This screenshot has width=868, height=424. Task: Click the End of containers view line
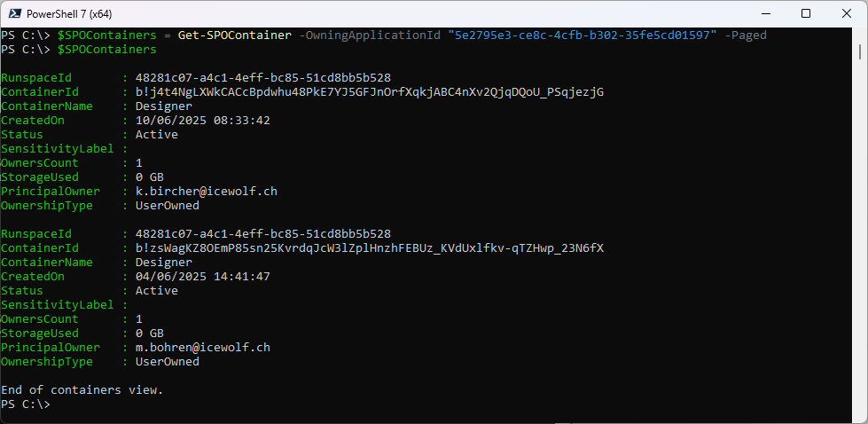(82, 390)
